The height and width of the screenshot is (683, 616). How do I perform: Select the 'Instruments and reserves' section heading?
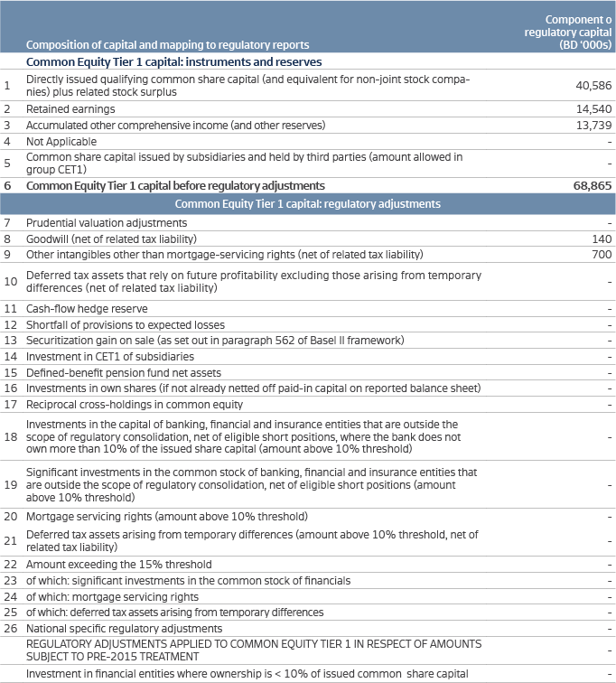point(174,62)
